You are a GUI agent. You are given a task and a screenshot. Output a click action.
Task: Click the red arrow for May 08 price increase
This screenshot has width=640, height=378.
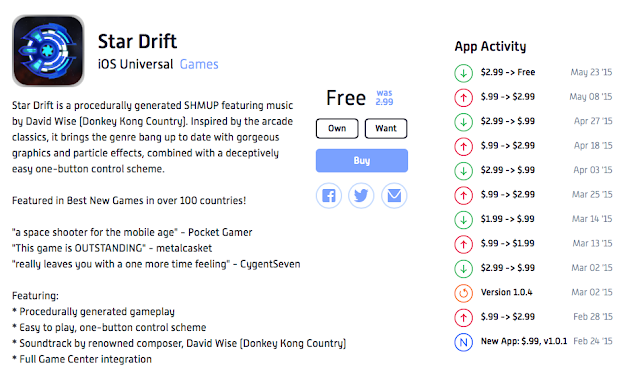(463, 98)
